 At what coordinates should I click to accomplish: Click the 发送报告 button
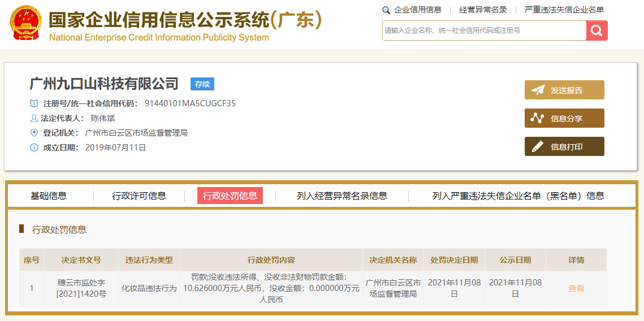point(564,90)
